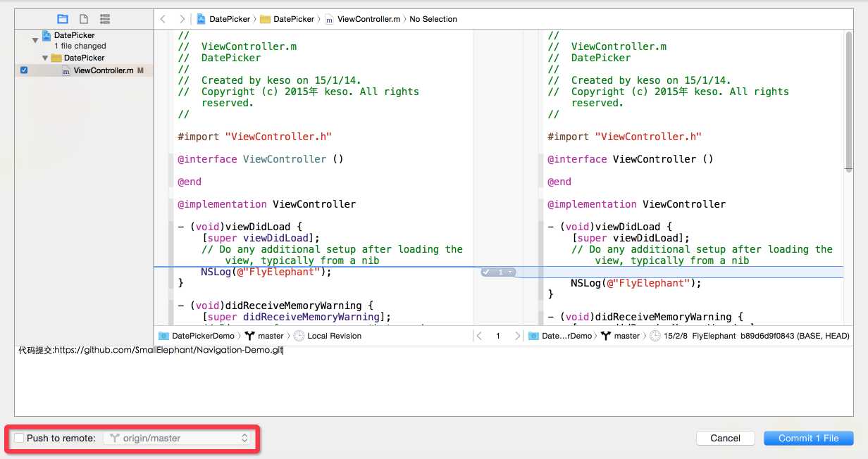This screenshot has width=868, height=459.
Task: Open the left pane master branch selector
Action: [x=264, y=336]
